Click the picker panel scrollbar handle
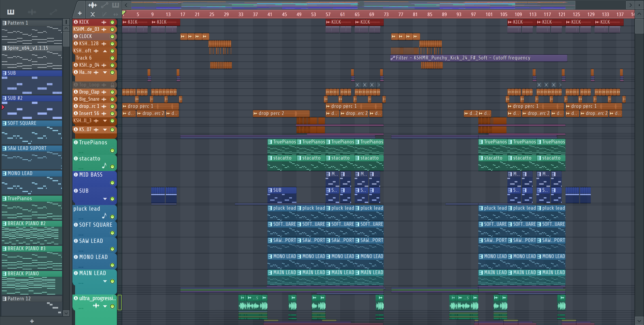 (66, 39)
